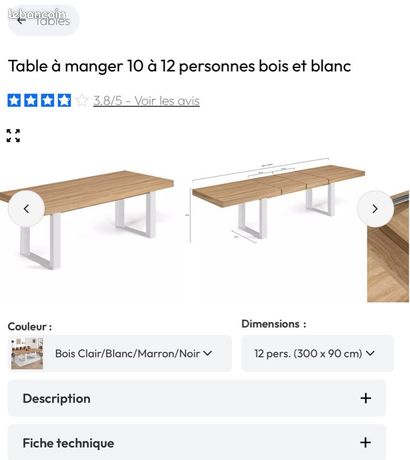Open the Voir les avis link
The image size is (410, 460).
pos(146,100)
